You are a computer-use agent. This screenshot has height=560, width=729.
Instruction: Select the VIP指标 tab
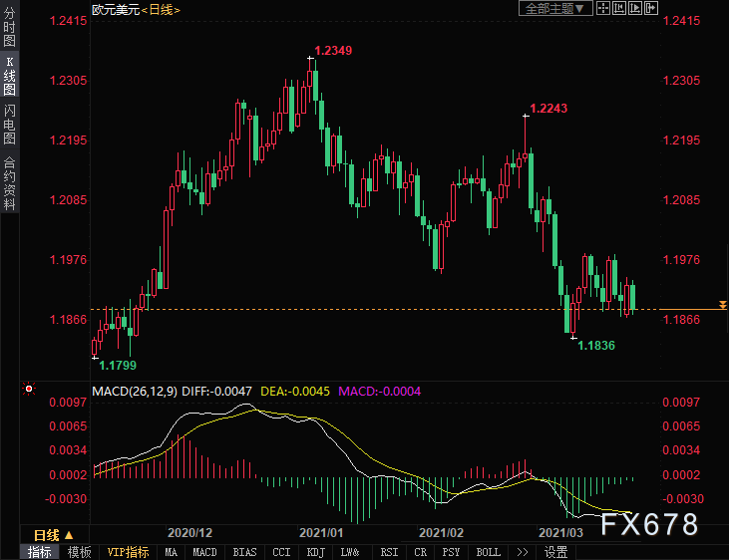(128, 552)
